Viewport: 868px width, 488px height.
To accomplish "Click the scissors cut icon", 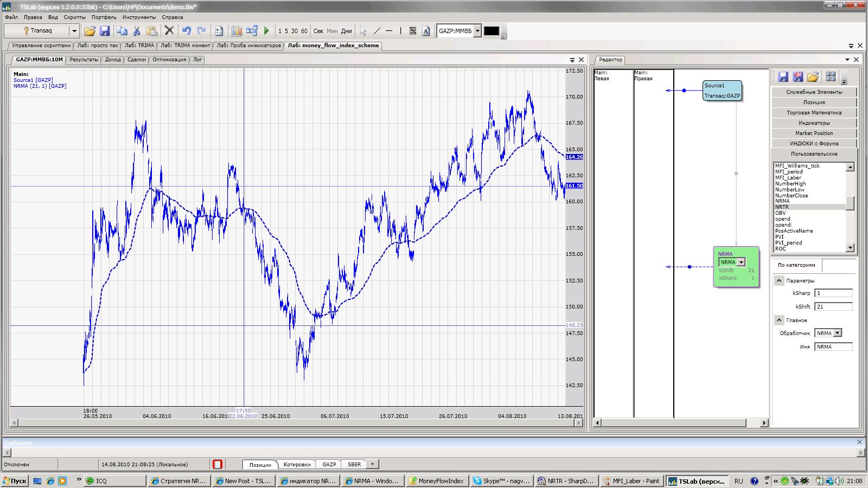I will point(137,31).
